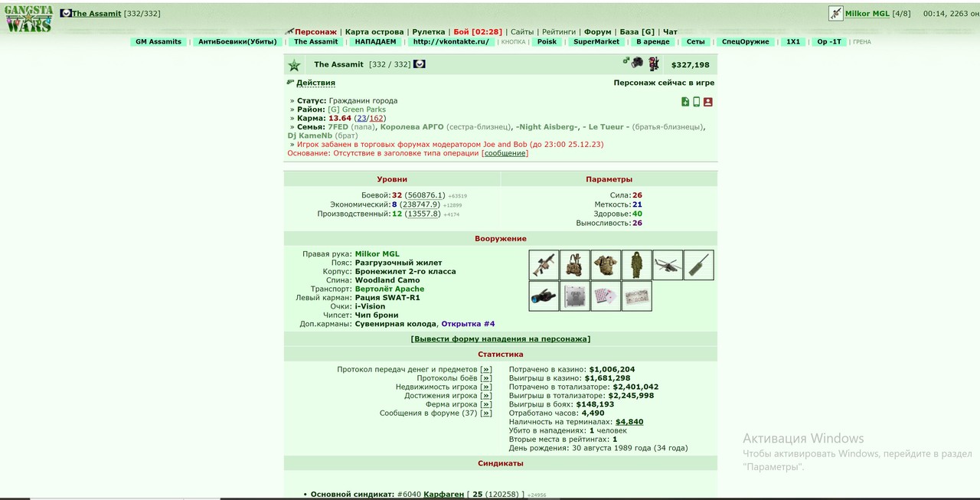The width and height of the screenshot is (980, 500).
Task: Expand the Достижения игрока section
Action: pos(486,396)
